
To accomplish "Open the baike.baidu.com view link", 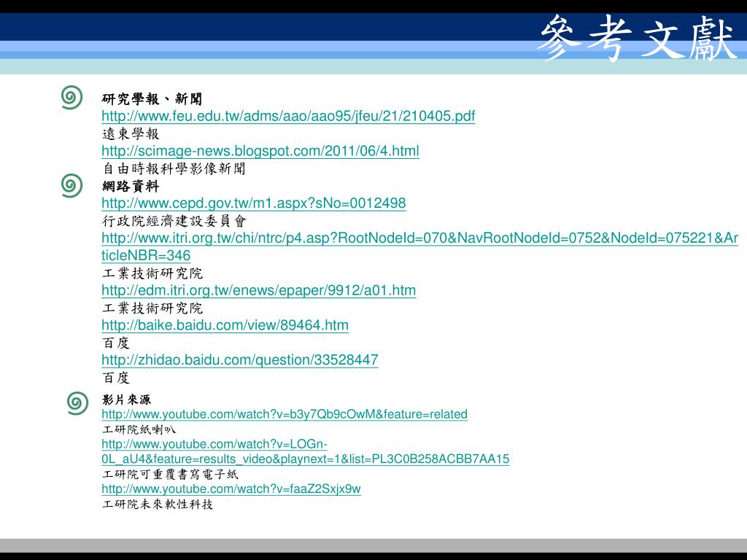I will point(225,325).
